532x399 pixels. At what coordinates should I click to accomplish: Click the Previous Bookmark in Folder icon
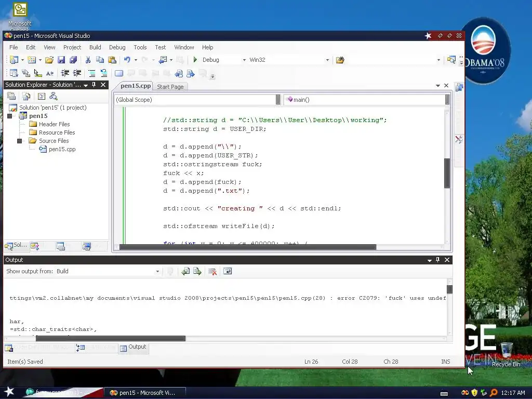(x=179, y=73)
